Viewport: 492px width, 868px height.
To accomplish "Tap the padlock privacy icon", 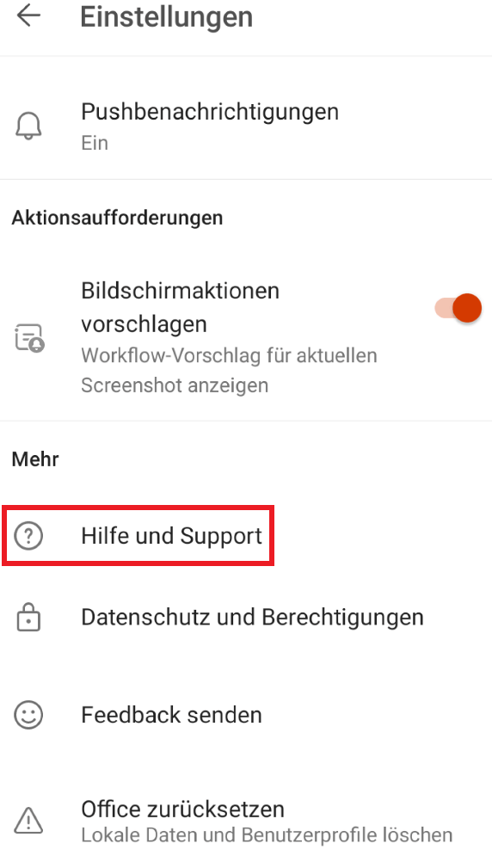I will point(28,617).
